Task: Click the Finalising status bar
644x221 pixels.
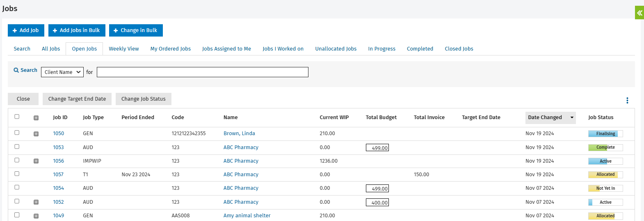Action: tap(605, 134)
